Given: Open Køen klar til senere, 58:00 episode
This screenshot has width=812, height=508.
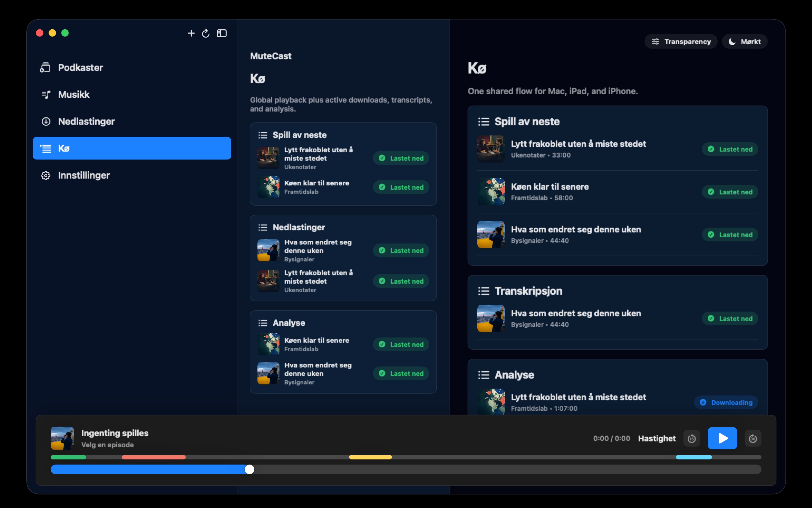Looking at the screenshot, I should pyautogui.click(x=618, y=192).
